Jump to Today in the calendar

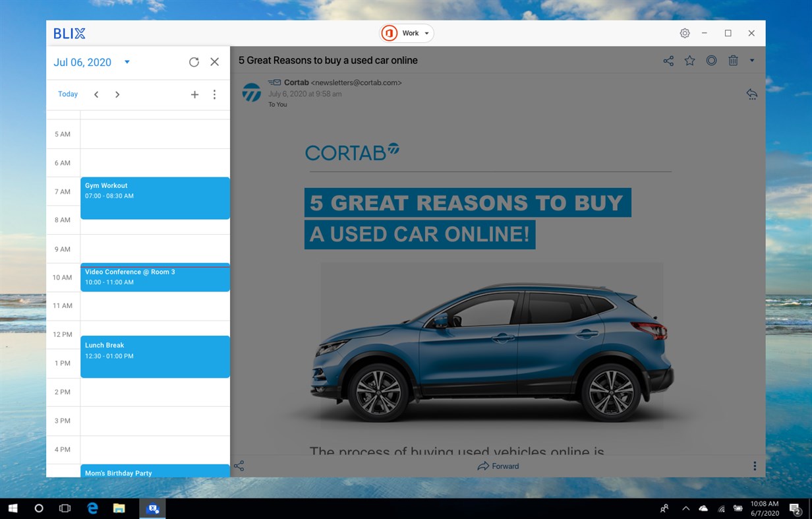click(68, 94)
